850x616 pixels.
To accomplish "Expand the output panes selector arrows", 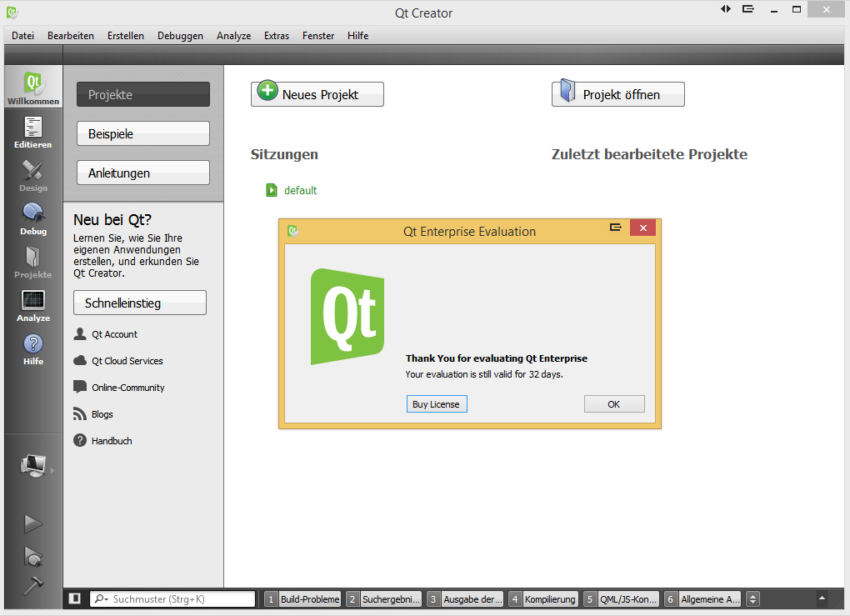I will click(x=752, y=598).
